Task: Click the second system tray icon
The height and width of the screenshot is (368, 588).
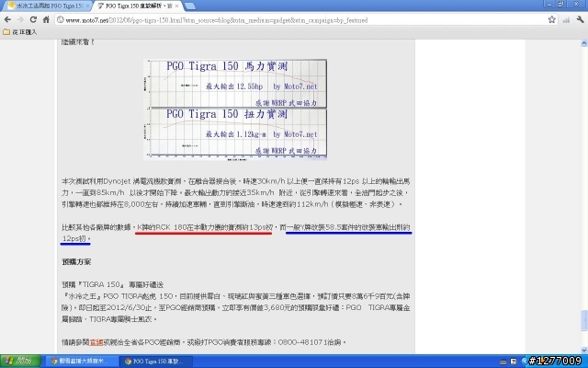Action: click(x=514, y=362)
